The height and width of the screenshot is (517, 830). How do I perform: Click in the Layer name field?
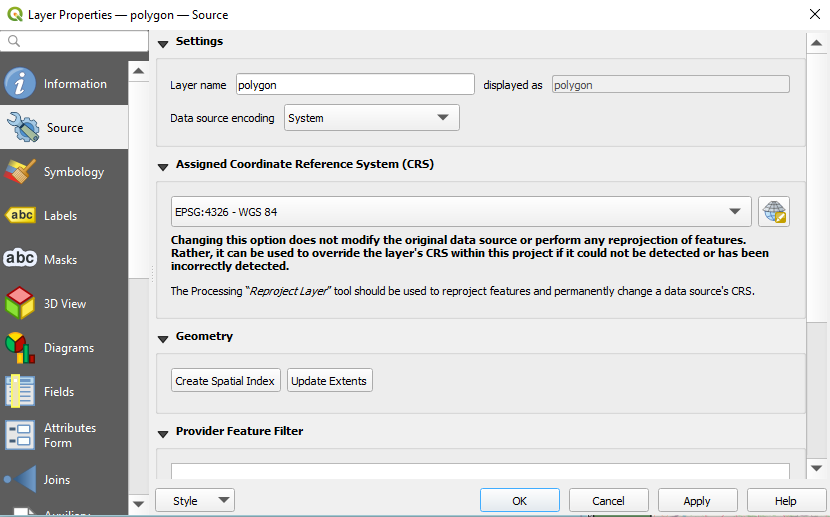pyautogui.click(x=355, y=85)
